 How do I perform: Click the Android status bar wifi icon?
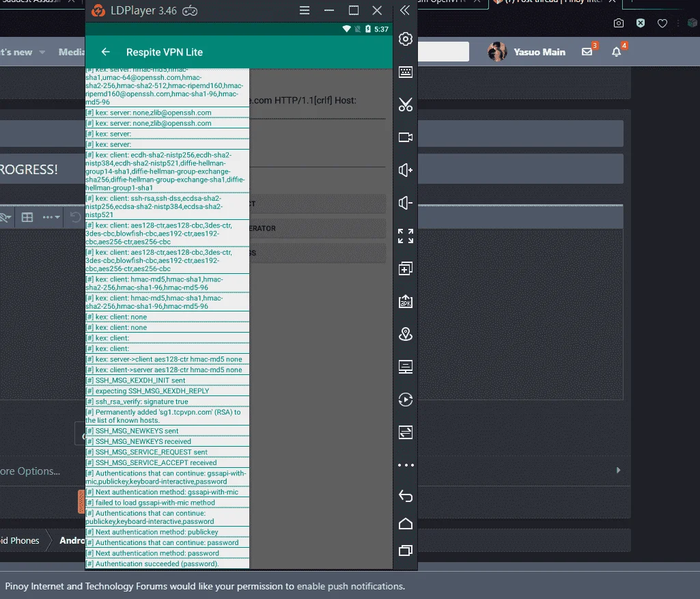[x=346, y=29]
